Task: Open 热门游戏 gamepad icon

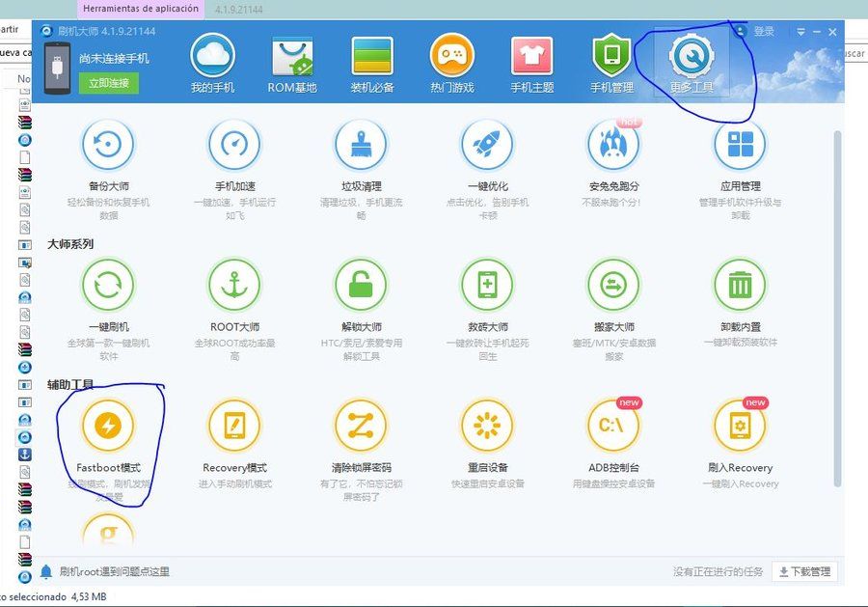Action: 452,55
